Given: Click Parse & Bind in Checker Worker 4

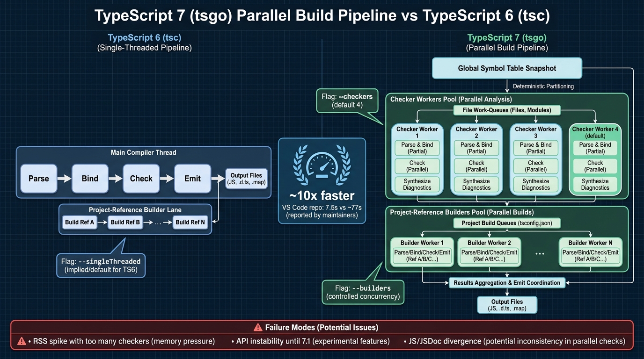Looking at the screenshot, I should coord(595,148).
